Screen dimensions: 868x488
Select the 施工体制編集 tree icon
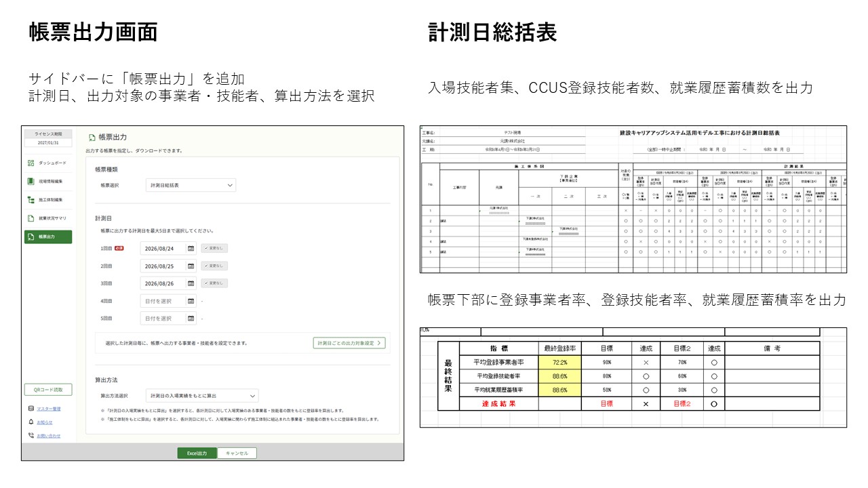click(x=31, y=200)
